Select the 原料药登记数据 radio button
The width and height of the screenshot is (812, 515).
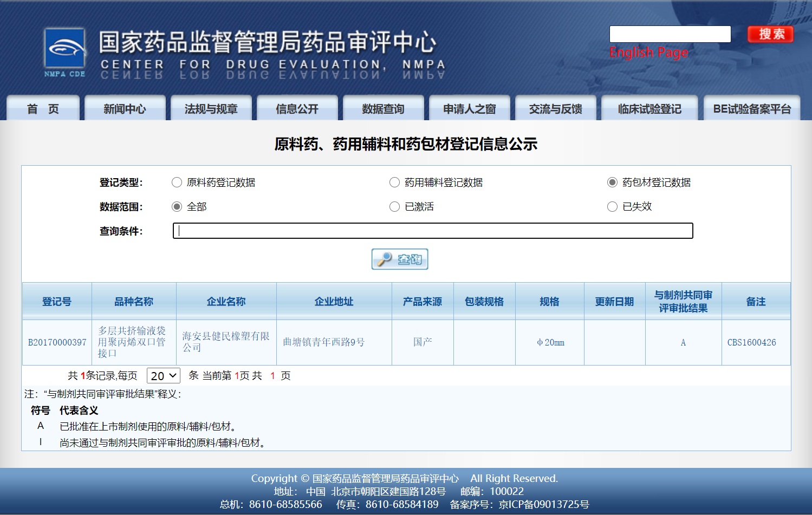[177, 182]
